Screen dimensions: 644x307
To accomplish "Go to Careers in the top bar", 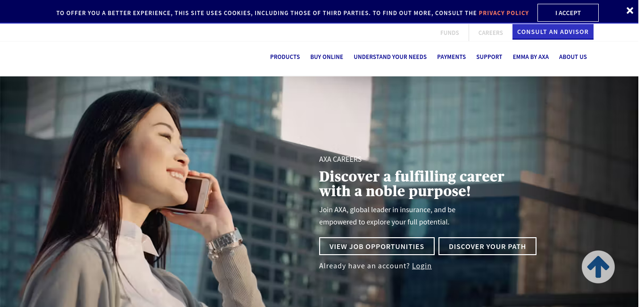I will coord(490,33).
